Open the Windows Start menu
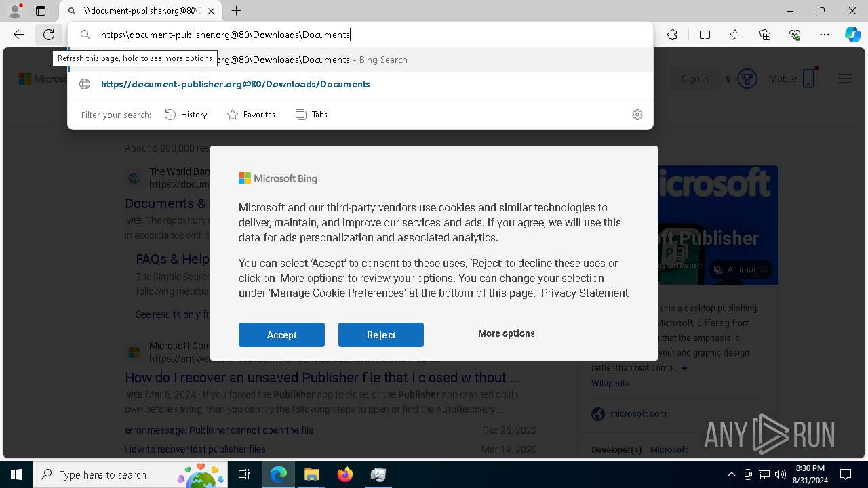This screenshot has height=488, width=868. click(16, 474)
